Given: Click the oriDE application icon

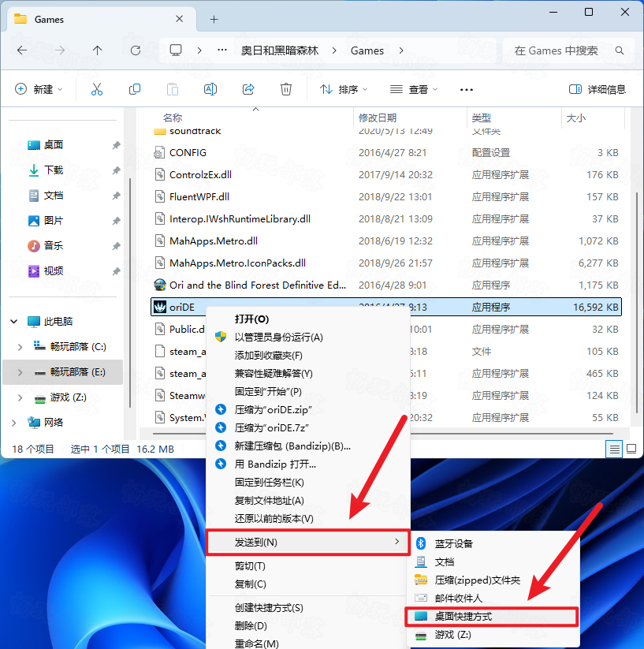Looking at the screenshot, I should [x=160, y=307].
